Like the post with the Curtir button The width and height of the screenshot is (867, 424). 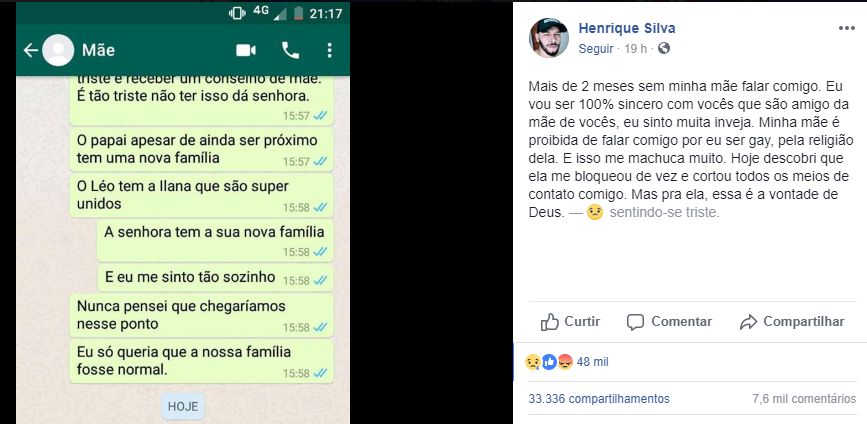(x=571, y=322)
